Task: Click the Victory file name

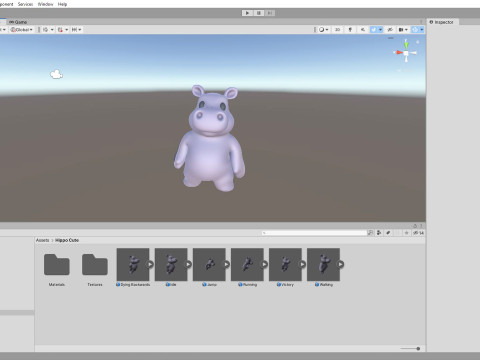Action: coord(287,285)
